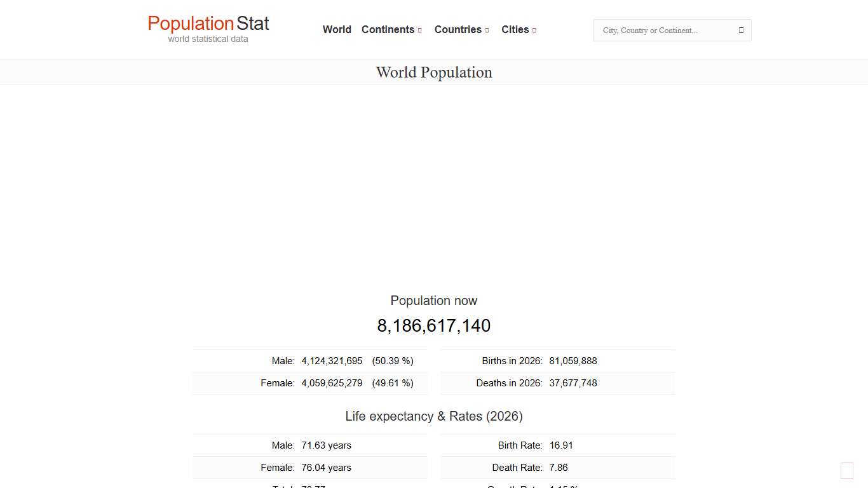Click the Population now label
Image resolution: width=868 pixels, height=488 pixels.
pos(434,301)
